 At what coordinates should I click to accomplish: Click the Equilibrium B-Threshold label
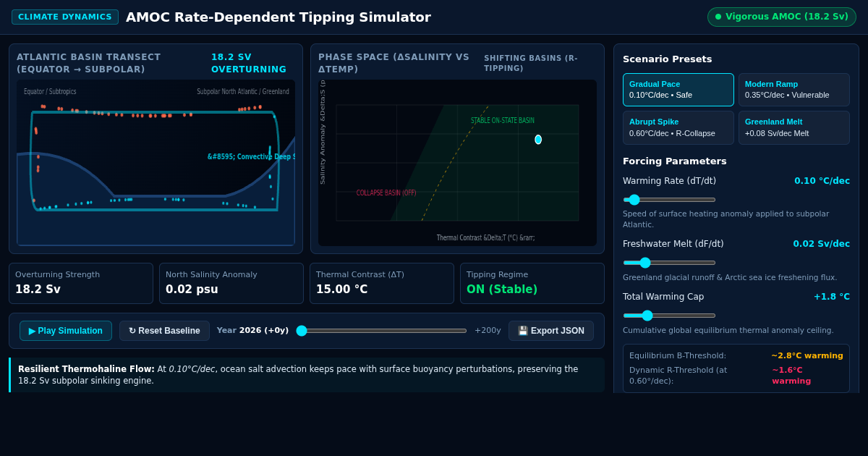(678, 355)
